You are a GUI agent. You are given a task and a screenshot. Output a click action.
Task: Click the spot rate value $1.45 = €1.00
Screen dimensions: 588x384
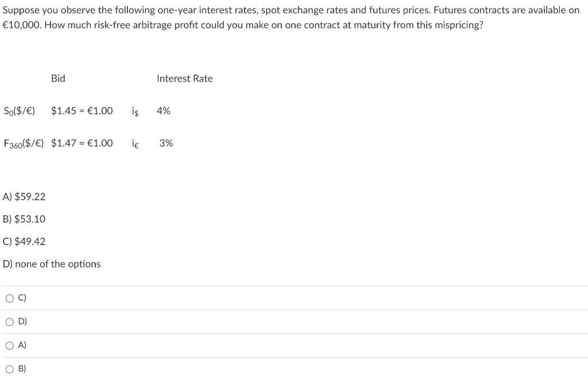(x=82, y=111)
